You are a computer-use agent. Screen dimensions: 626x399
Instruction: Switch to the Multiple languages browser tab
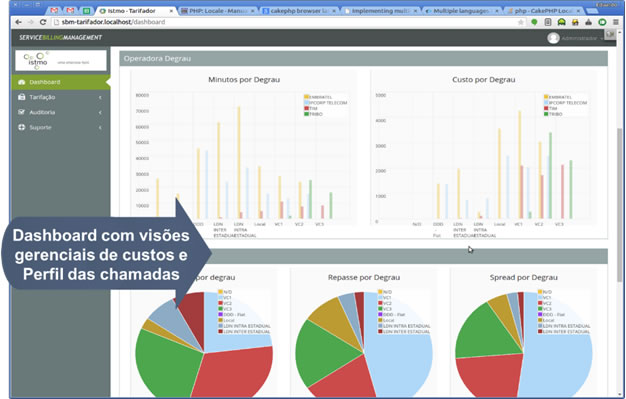(x=462, y=11)
